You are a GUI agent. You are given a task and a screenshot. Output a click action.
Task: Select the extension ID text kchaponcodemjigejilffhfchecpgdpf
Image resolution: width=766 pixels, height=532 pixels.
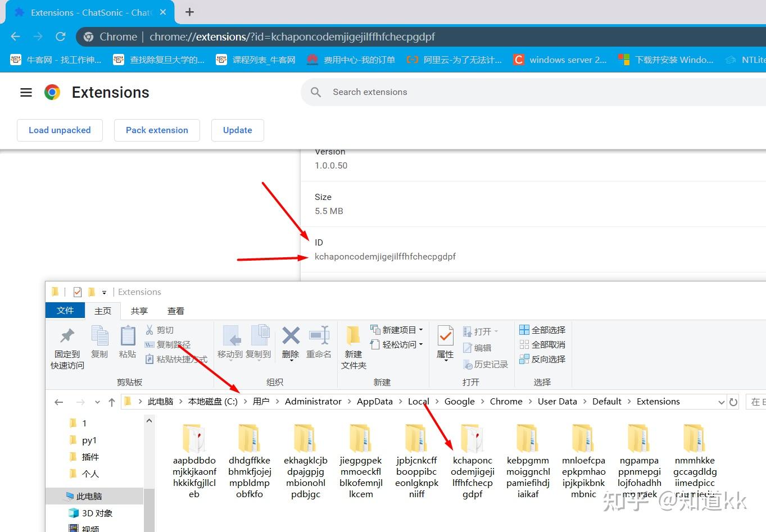click(385, 257)
